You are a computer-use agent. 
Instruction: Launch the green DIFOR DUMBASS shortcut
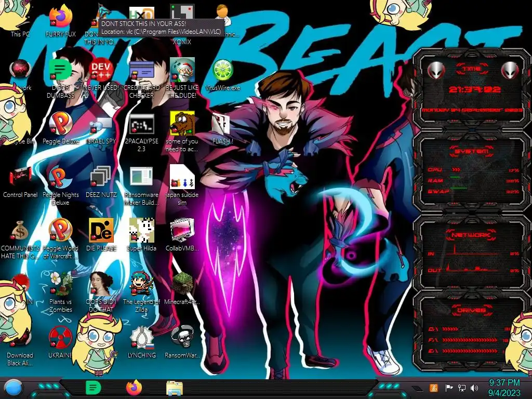[60, 71]
